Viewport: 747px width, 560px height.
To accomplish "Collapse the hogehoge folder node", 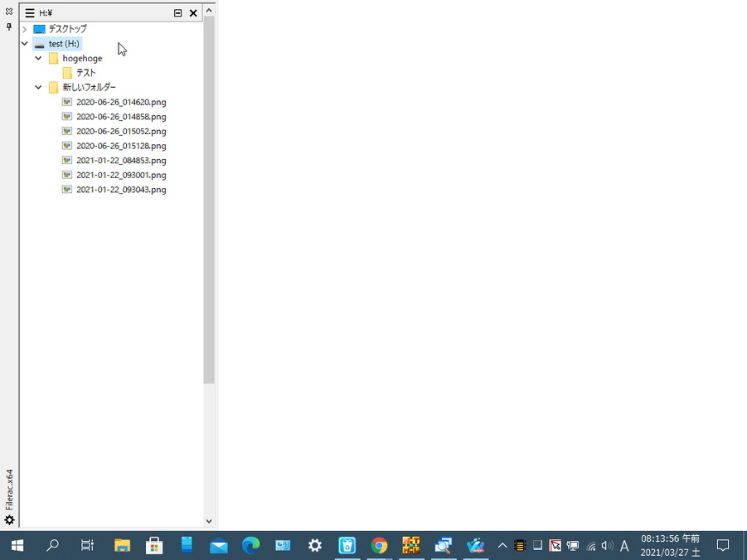I will point(39,58).
